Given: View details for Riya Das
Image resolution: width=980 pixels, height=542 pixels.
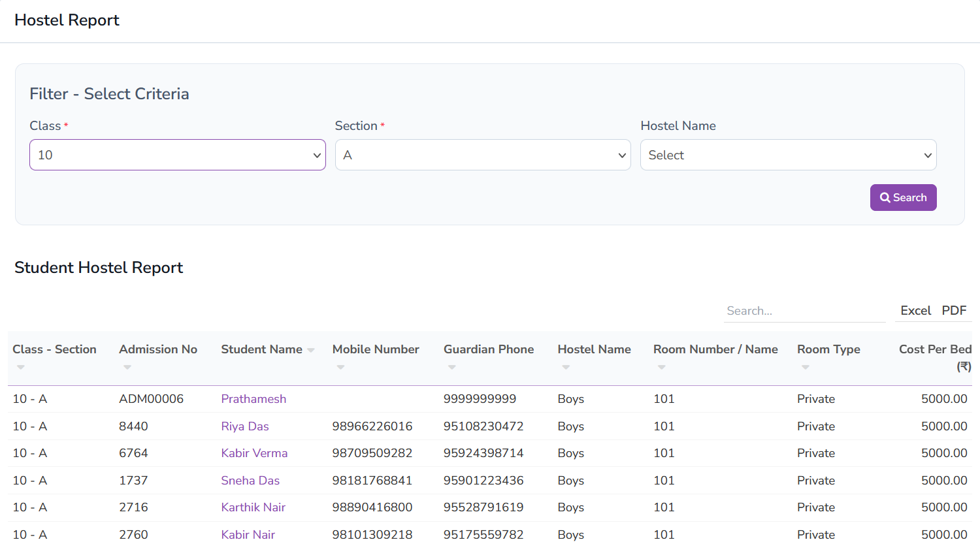Looking at the screenshot, I should pyautogui.click(x=245, y=426).
